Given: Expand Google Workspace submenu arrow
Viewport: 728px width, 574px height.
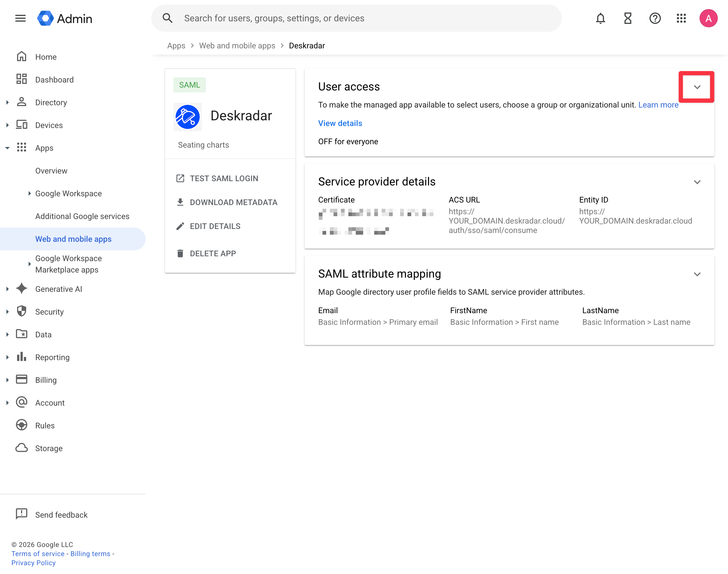Looking at the screenshot, I should [30, 193].
